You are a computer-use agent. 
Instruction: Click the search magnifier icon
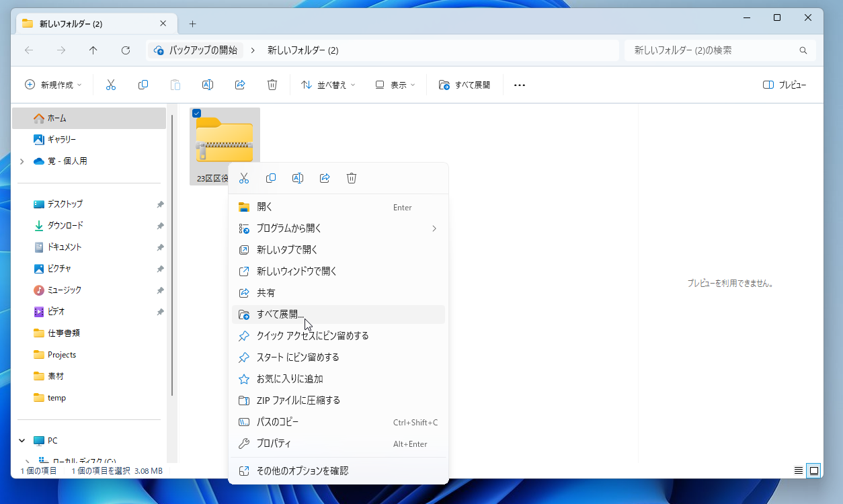point(803,50)
